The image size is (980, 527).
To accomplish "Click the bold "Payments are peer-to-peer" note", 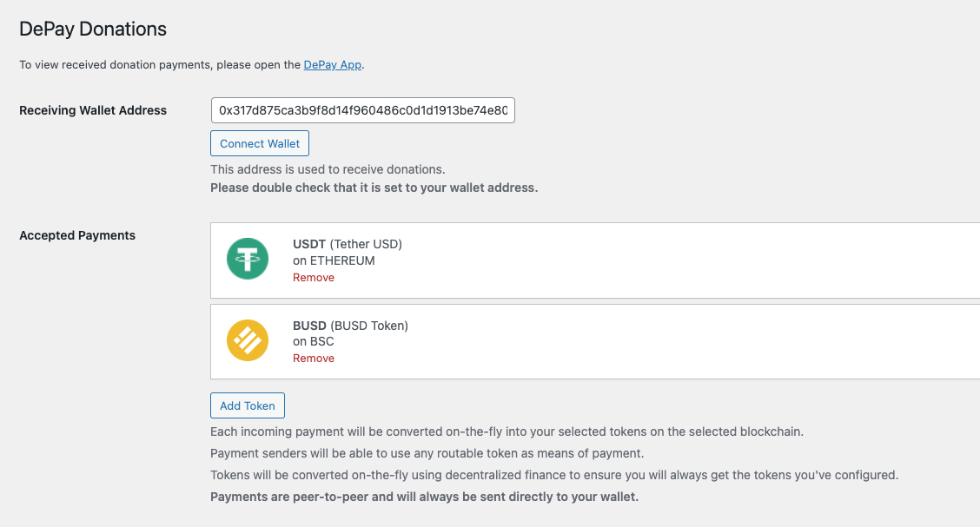I will click(x=425, y=497).
